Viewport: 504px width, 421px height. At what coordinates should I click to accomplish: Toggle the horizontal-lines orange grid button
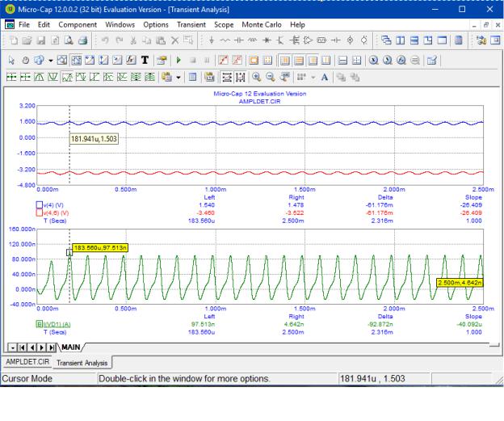tap(299, 60)
